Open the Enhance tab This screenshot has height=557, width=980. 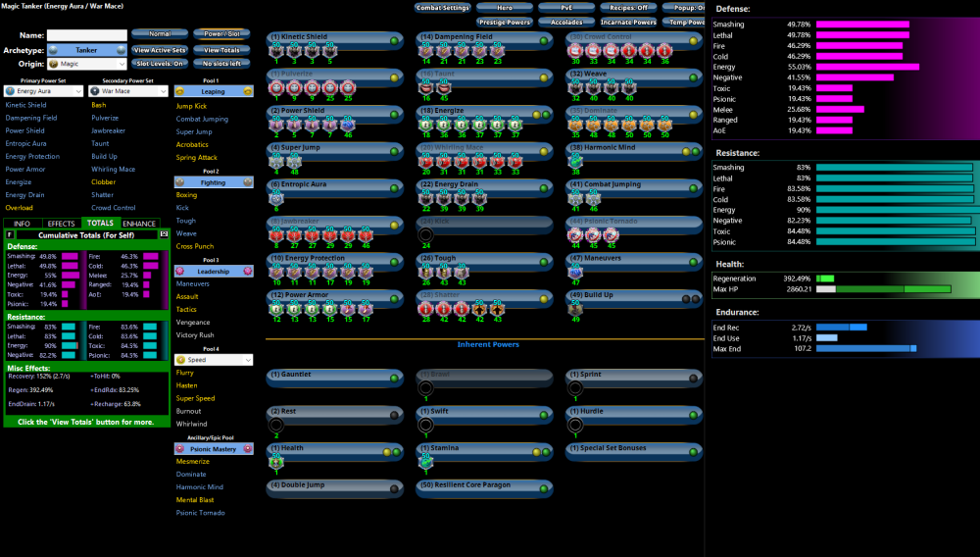139,224
